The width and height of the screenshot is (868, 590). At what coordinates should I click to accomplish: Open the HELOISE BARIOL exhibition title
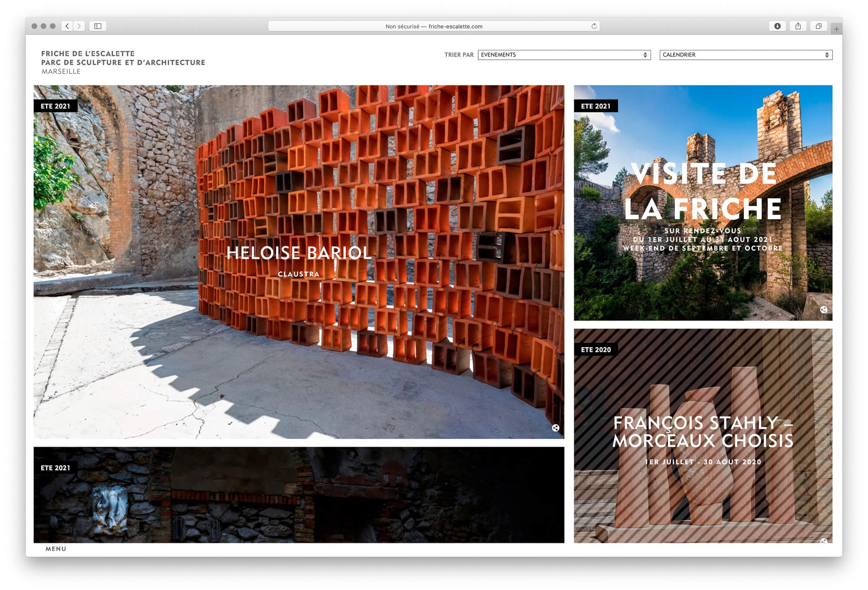tap(299, 253)
